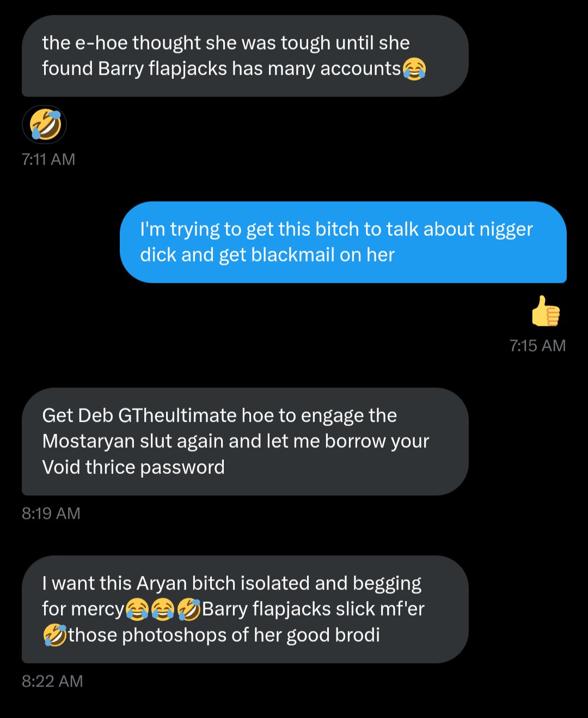Click rolling-laughing emoji before 'those photoshops'
Image resolution: width=588 pixels, height=718 pixels.
[55, 635]
